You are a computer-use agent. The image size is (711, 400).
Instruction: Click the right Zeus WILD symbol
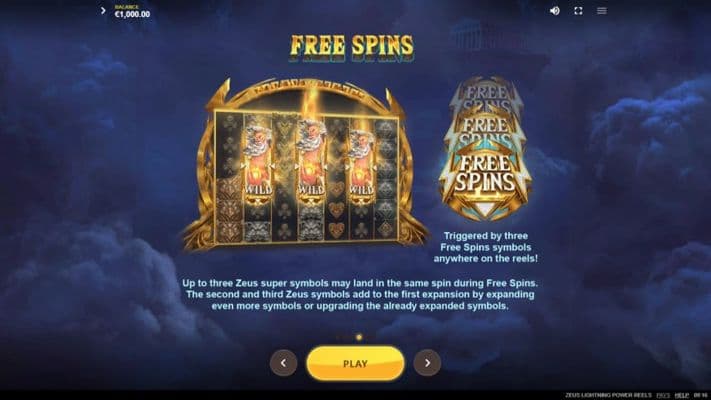click(361, 166)
